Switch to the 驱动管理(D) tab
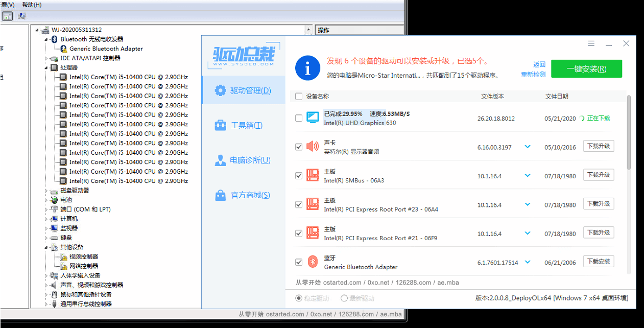The height and width of the screenshot is (328, 644). coord(243,90)
